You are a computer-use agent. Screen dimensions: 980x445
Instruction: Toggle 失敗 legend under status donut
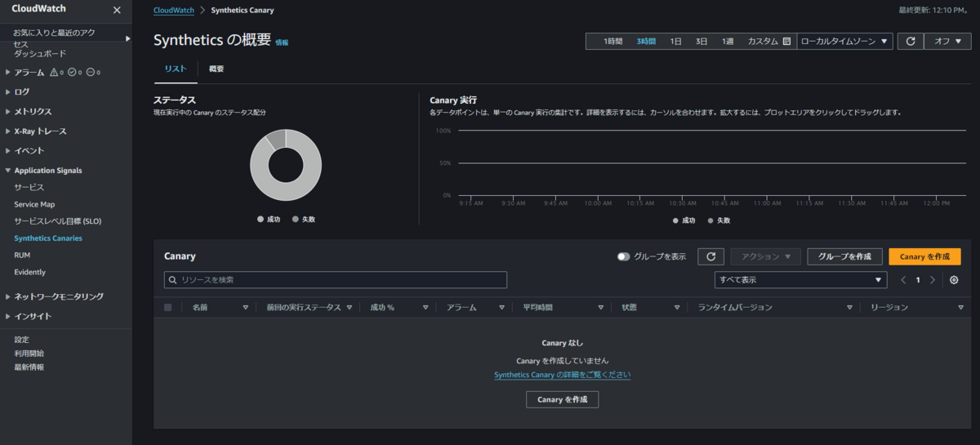(304, 219)
